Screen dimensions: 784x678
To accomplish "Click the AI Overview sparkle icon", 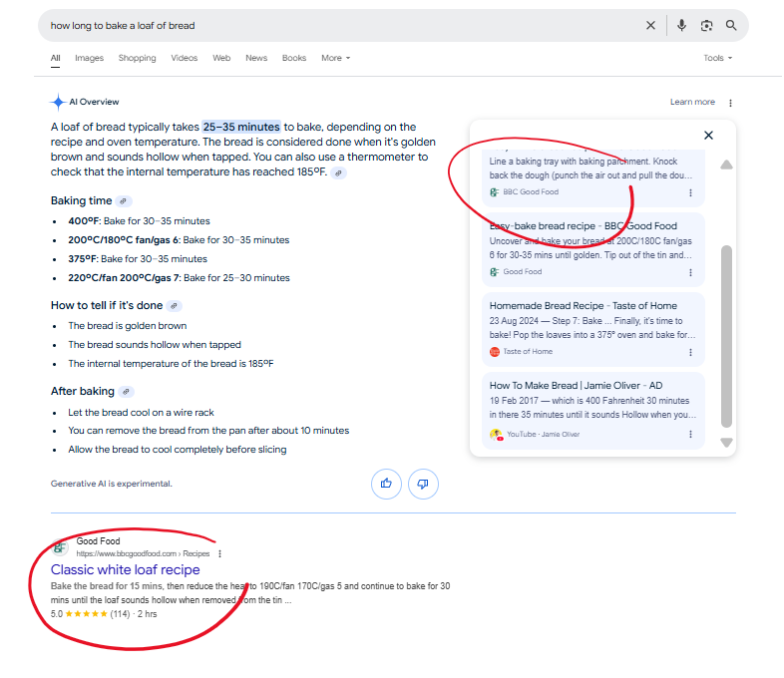I will (58, 102).
